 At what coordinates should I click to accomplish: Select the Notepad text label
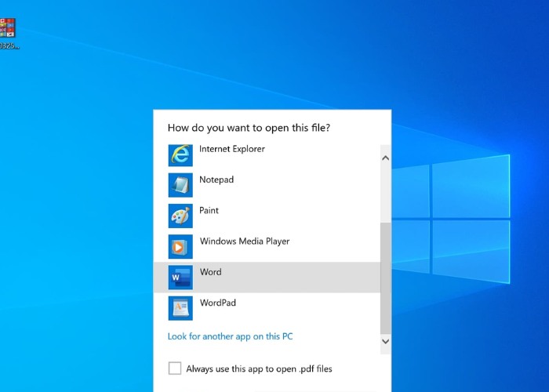216,180
